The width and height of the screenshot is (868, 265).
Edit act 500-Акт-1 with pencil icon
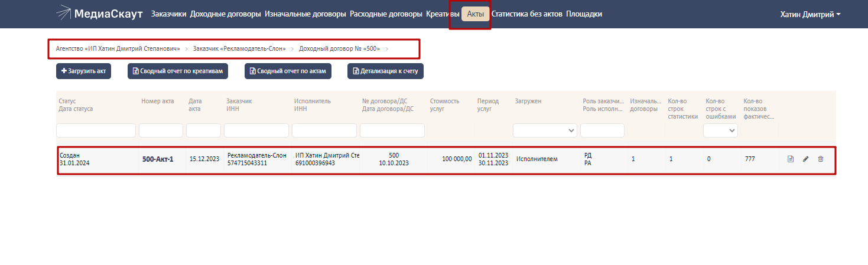click(x=805, y=159)
